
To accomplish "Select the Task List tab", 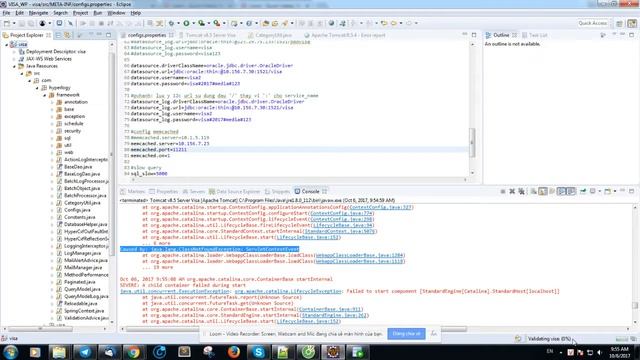I will pyautogui.click(x=534, y=35).
